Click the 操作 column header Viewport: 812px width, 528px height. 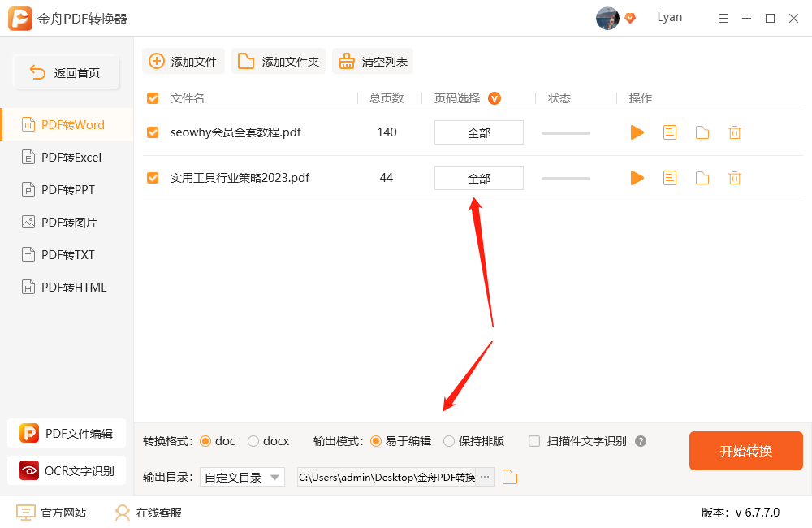pos(640,98)
